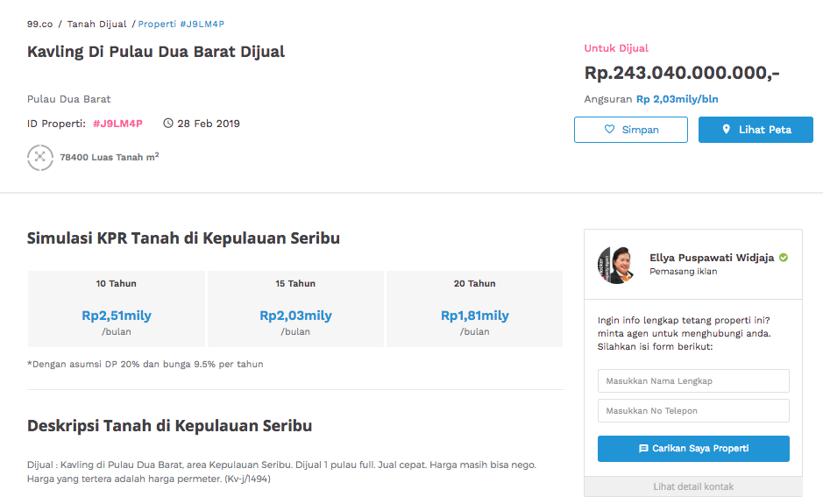Click the Rp 2,03mily/bln installment link

[678, 99]
